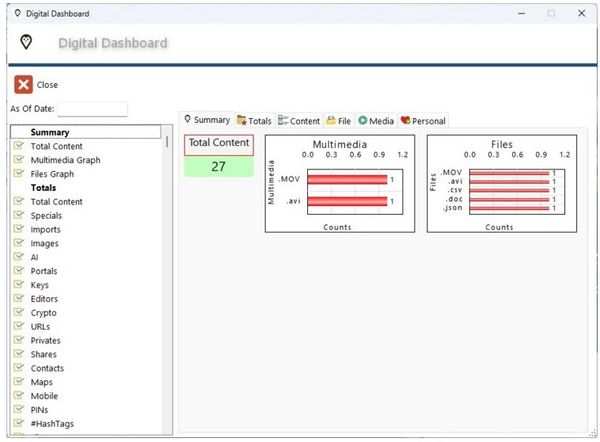Select the Media tab

pyautogui.click(x=376, y=121)
